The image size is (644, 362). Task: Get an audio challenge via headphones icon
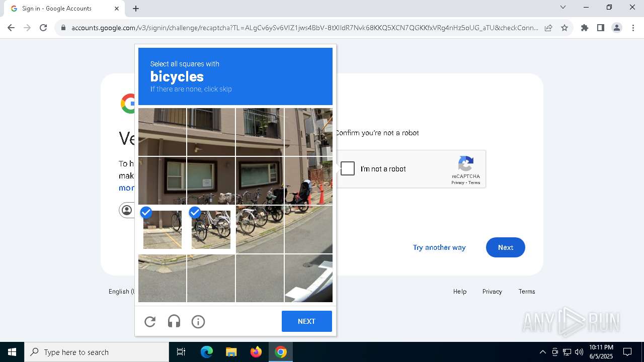174,322
